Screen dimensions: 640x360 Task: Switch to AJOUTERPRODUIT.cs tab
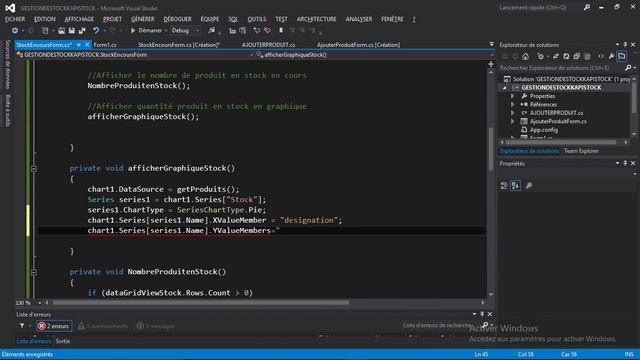pyautogui.click(x=268, y=45)
